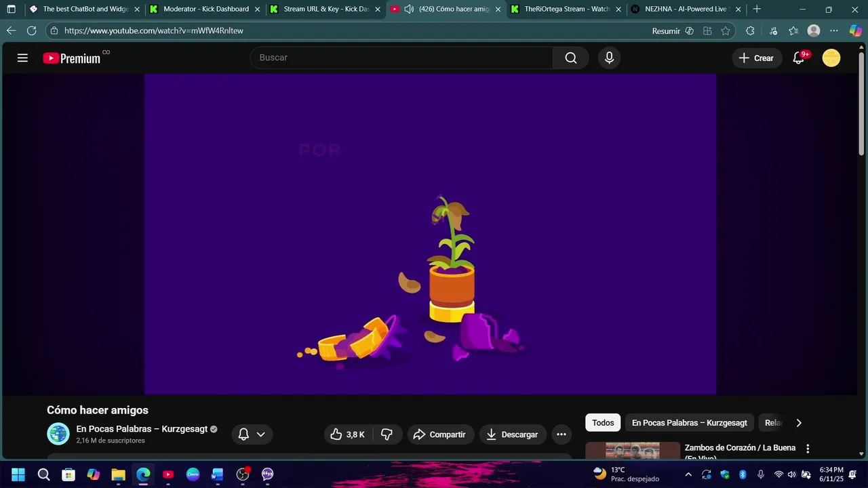
Task: Open the weather widget 13°C
Action: click(x=626, y=474)
